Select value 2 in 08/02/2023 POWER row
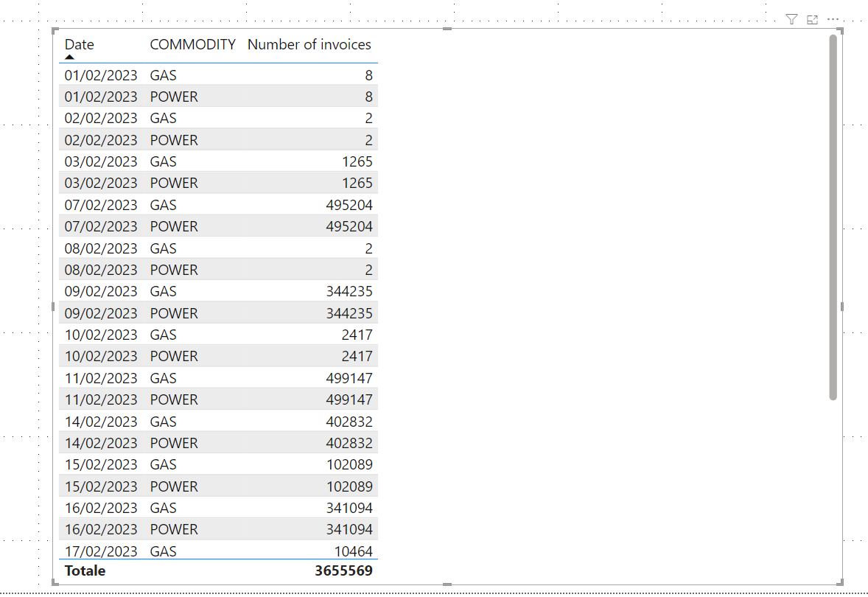This screenshot has height=597, width=868. (368, 270)
